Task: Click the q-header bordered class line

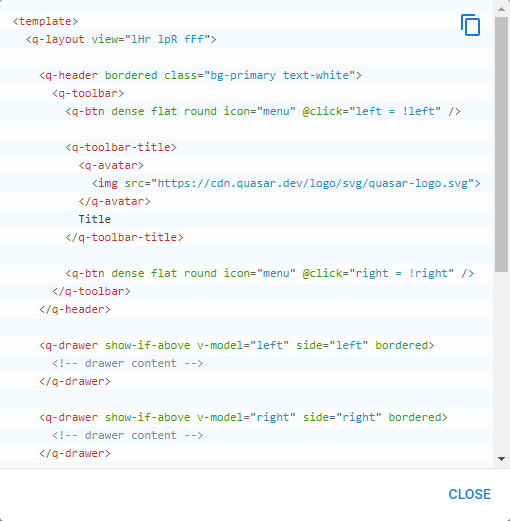Action: click(200, 75)
